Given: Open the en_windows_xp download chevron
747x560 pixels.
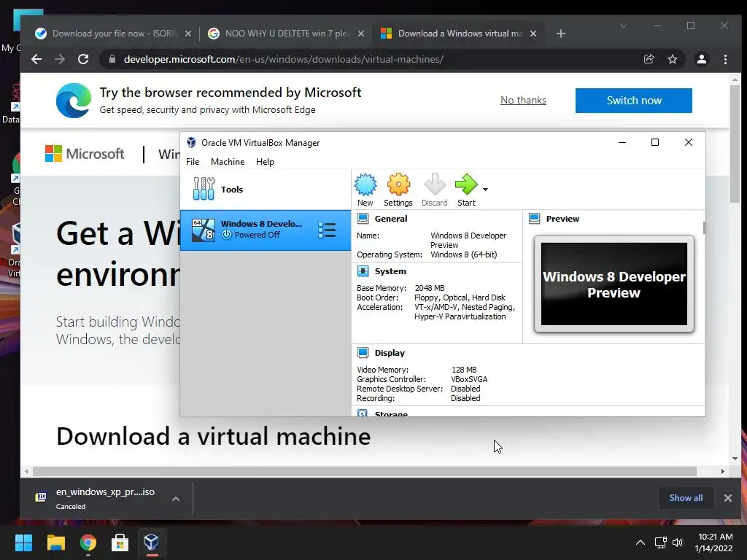Looking at the screenshot, I should pos(176,499).
